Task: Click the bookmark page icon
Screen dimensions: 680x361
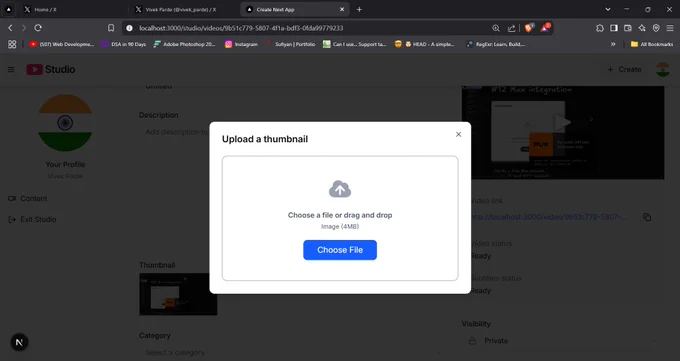Action: pyautogui.click(x=111, y=28)
